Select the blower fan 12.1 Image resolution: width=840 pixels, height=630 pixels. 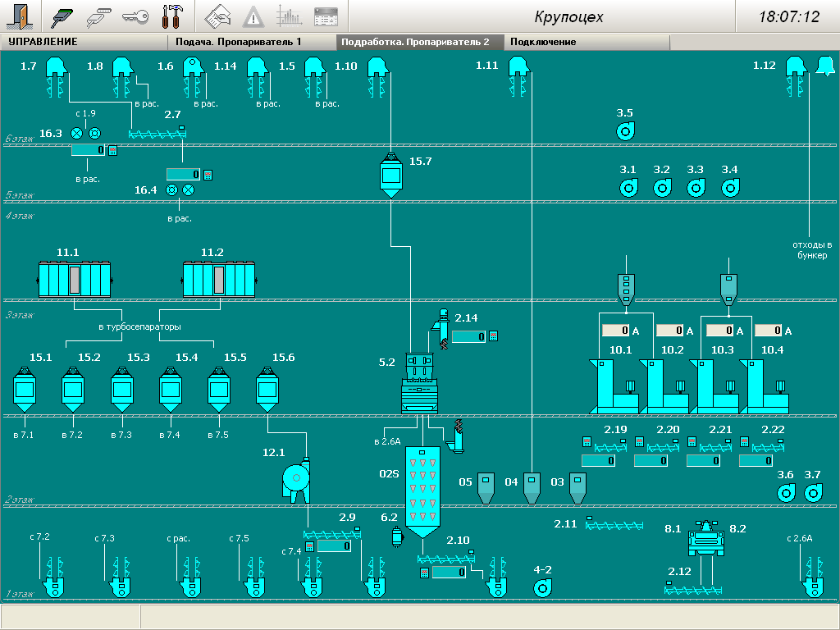click(x=295, y=480)
